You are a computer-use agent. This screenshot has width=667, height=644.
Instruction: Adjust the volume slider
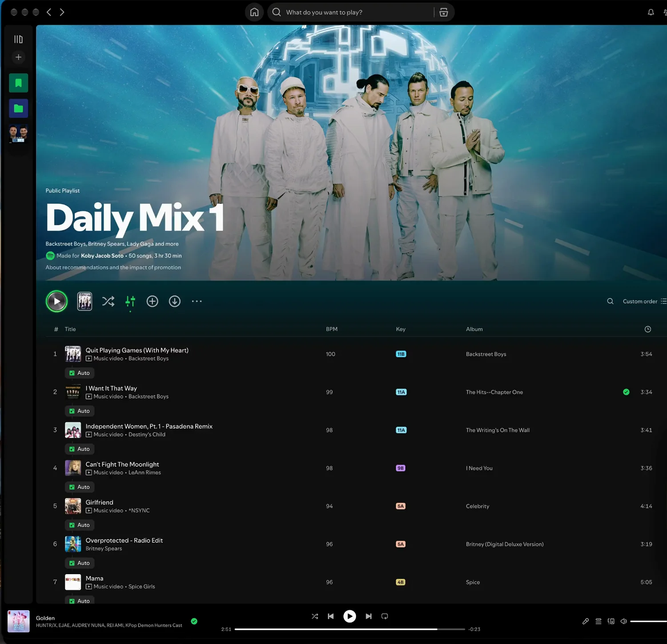click(x=648, y=621)
